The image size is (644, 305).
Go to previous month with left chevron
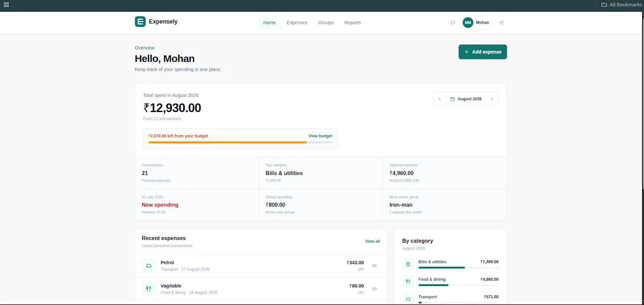click(440, 99)
